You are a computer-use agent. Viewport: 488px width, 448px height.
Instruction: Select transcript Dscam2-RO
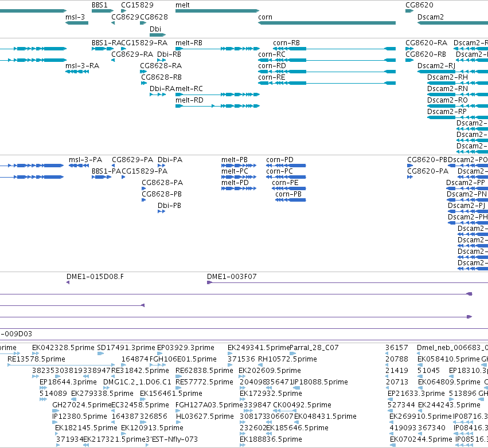pyautogui.click(x=458, y=106)
